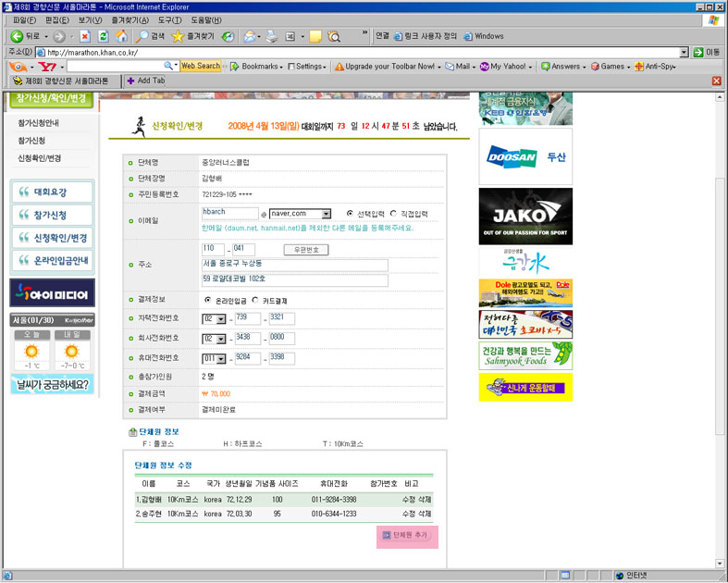Select the 직접입력 email radio button
Screen dimensions: 728x583
(394, 213)
